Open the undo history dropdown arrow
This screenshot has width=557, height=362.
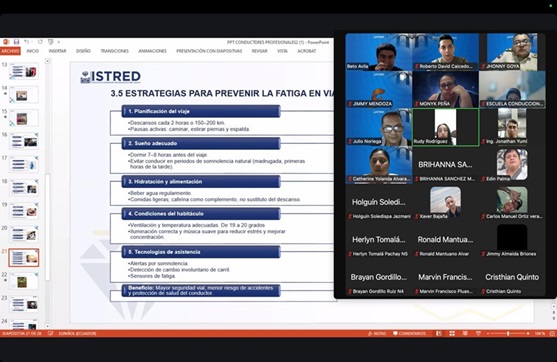[x=32, y=42]
